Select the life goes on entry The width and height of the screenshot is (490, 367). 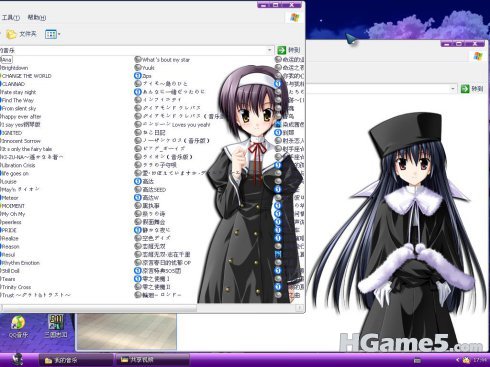tap(15, 173)
